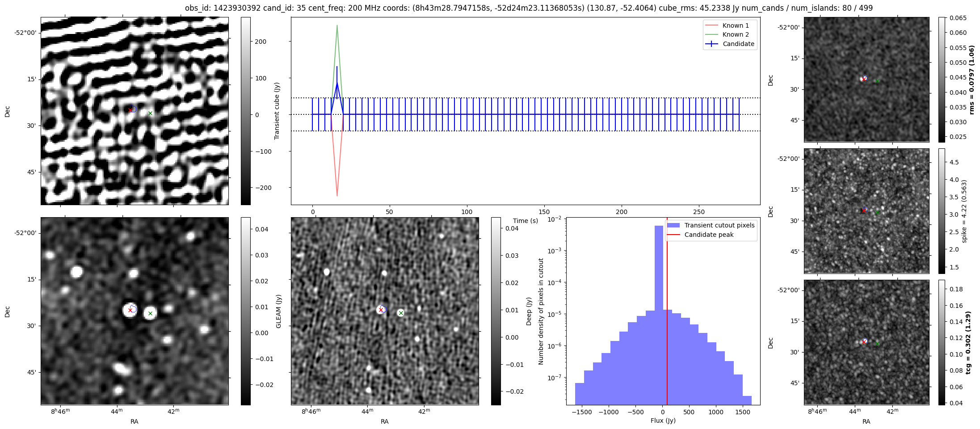Click the green X marker in rms panel
The width and height of the screenshot is (980, 429).
877,81
